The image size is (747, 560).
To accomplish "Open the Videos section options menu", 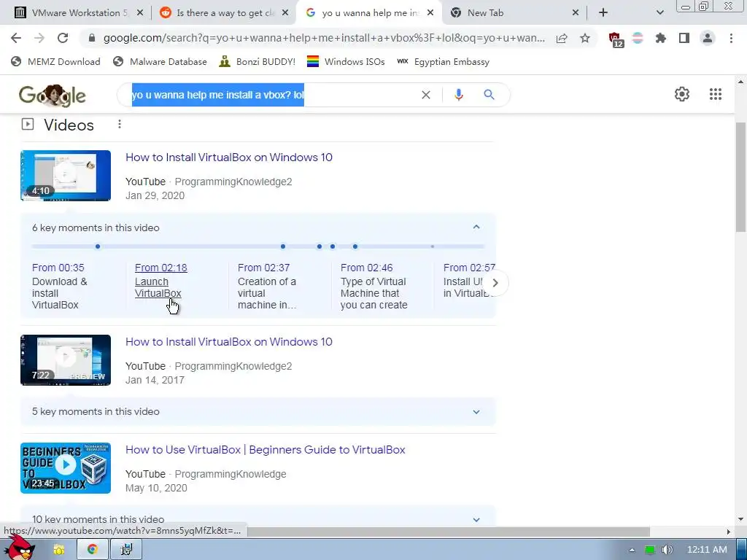I will click(x=120, y=124).
